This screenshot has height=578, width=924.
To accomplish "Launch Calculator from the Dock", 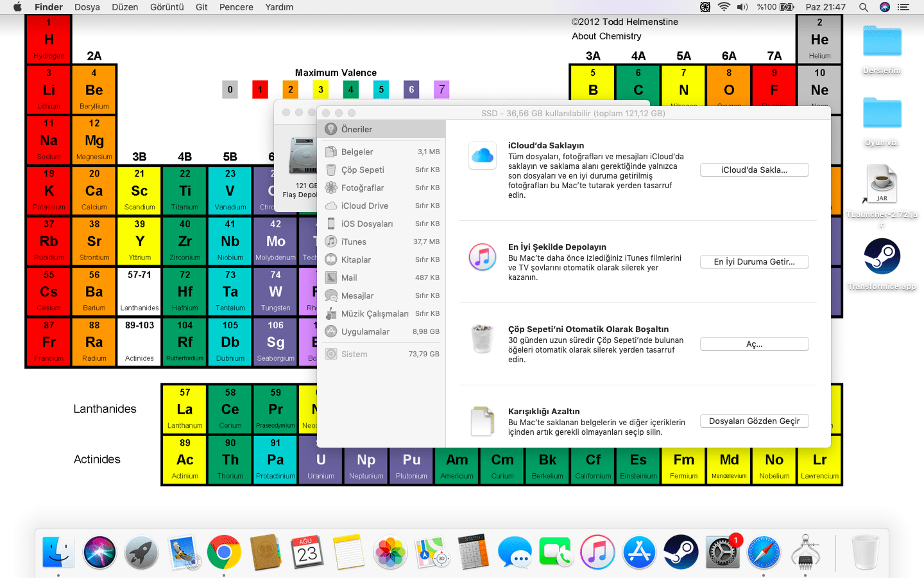I will (473, 552).
